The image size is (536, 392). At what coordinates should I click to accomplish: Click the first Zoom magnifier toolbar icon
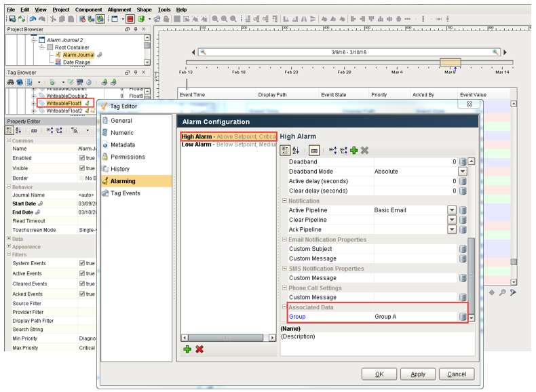(215, 19)
